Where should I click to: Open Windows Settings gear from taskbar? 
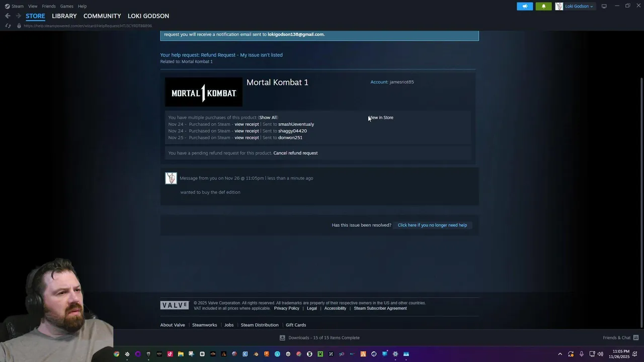pos(395,354)
